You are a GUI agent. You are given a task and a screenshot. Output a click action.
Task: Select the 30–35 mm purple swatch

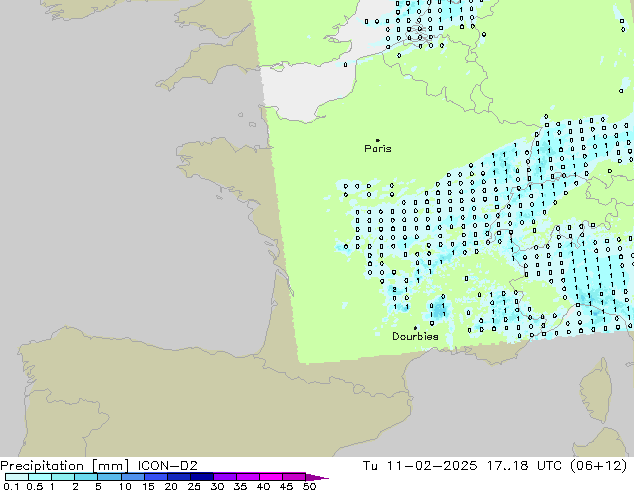click(x=225, y=477)
